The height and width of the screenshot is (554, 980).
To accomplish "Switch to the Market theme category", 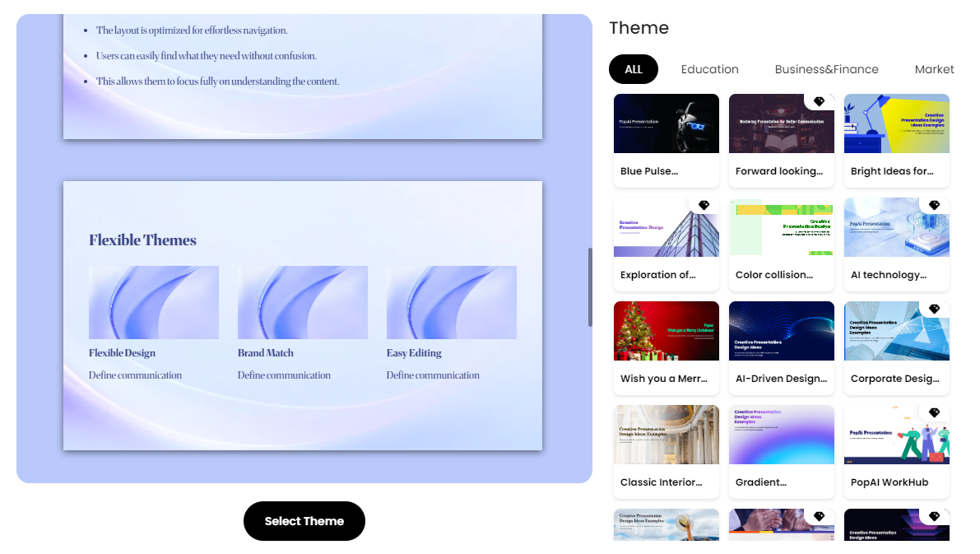I will coord(935,69).
